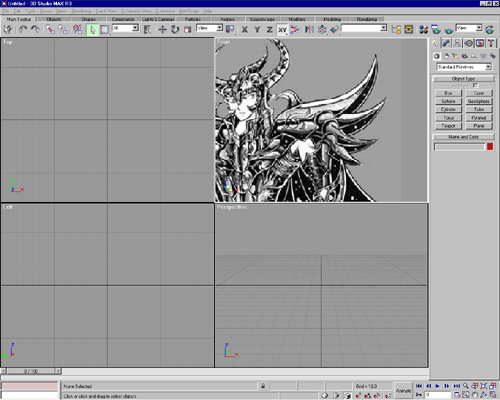Click the GeoSphere primitive button
This screenshot has height=400, width=500.
(479, 101)
